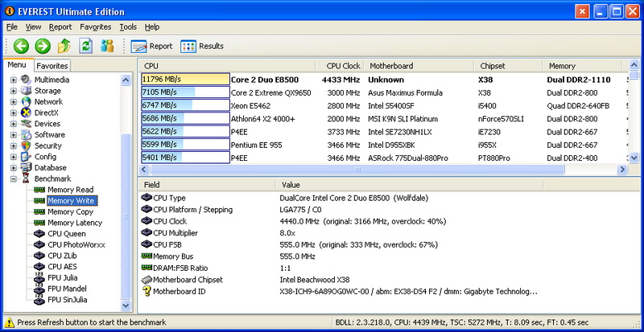Expand the Multimedia tree node
The height and width of the screenshot is (332, 644).
[x=14, y=80]
